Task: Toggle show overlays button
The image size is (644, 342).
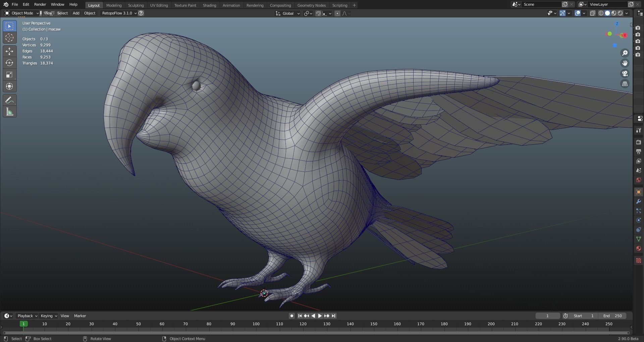Action: click(578, 13)
